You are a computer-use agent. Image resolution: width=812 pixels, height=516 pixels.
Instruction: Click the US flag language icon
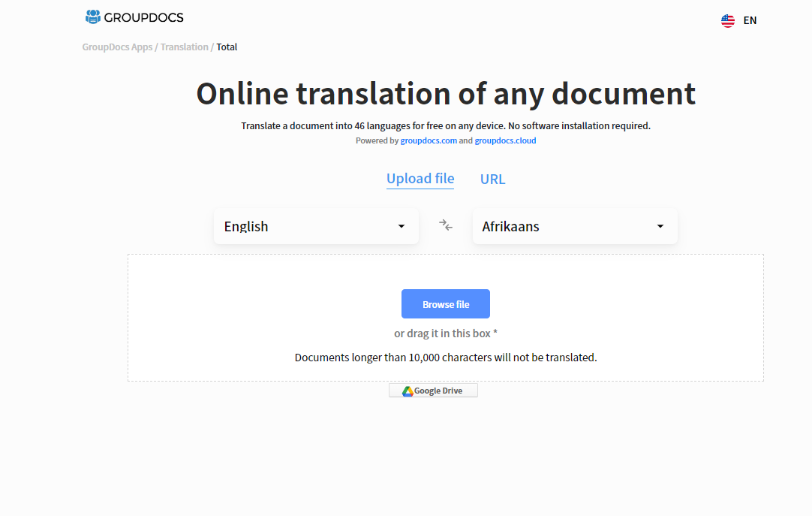click(x=727, y=20)
